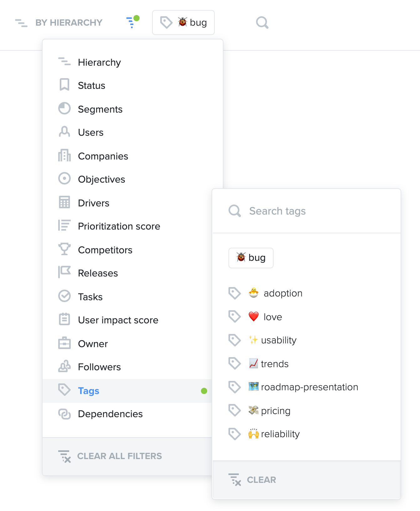Open the bug tag filter pill
The height and width of the screenshot is (511, 420).
tap(183, 23)
